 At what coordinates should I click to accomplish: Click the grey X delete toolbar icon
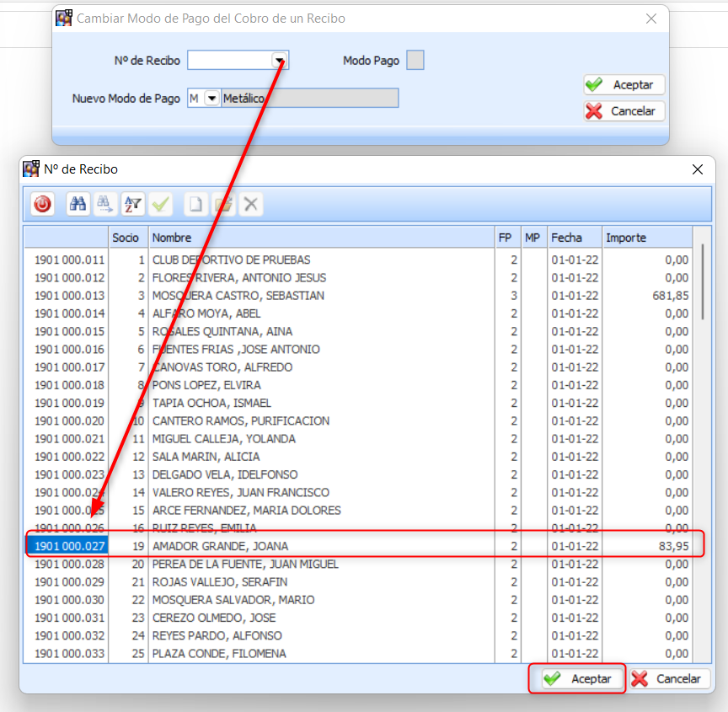pyautogui.click(x=249, y=204)
